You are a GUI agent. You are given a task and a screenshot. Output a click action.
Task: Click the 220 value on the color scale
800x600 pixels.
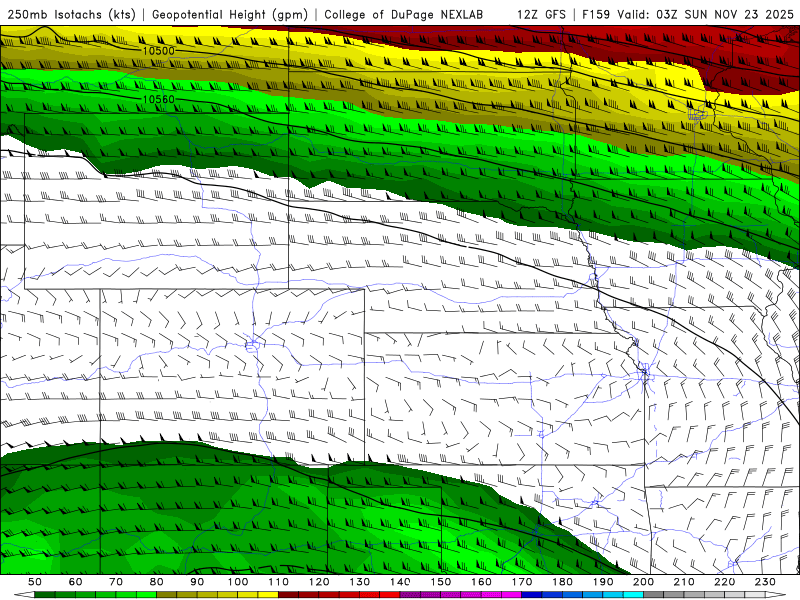[724, 582]
